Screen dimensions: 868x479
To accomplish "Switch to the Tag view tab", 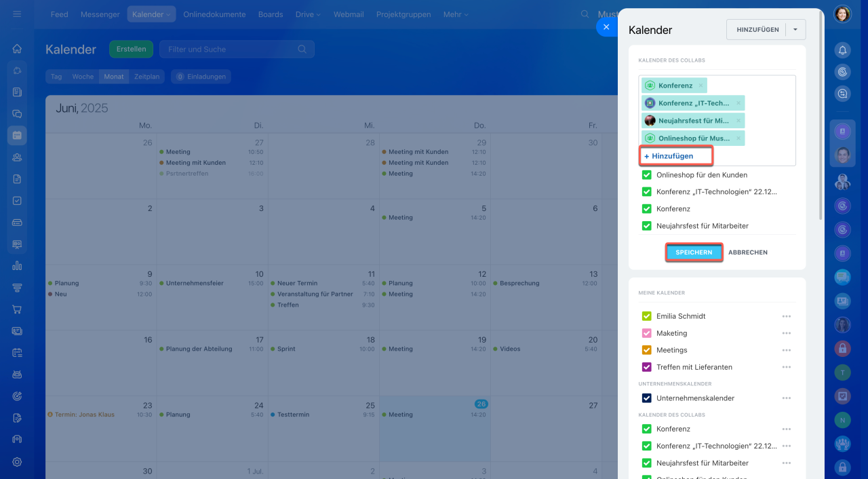I will (56, 77).
